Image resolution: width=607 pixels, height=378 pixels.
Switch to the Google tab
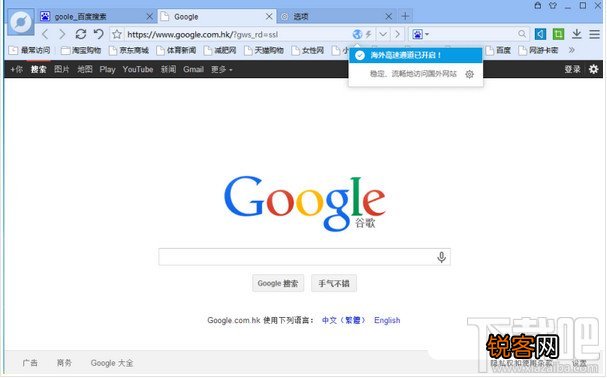pyautogui.click(x=217, y=16)
